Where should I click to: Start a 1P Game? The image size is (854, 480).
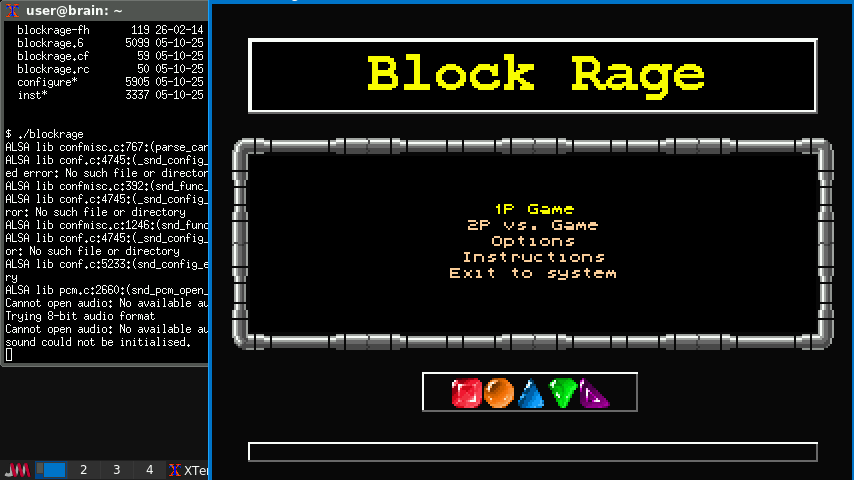click(x=534, y=209)
